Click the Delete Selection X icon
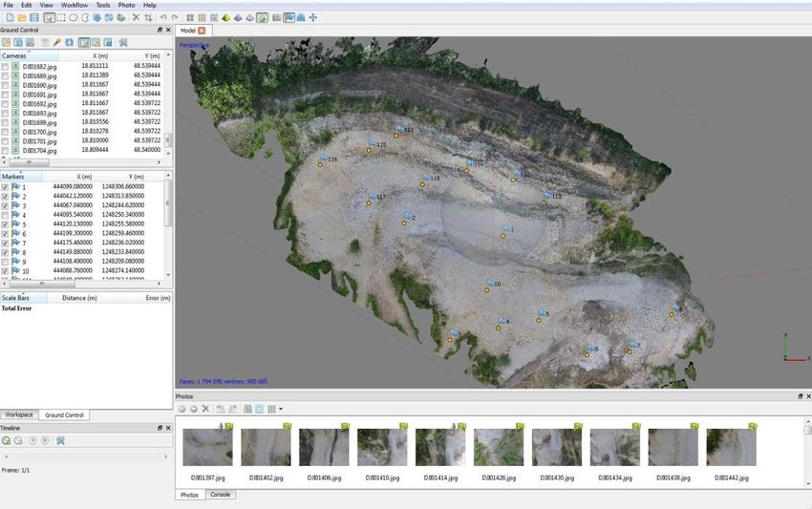The image size is (812, 509). pyautogui.click(x=136, y=17)
